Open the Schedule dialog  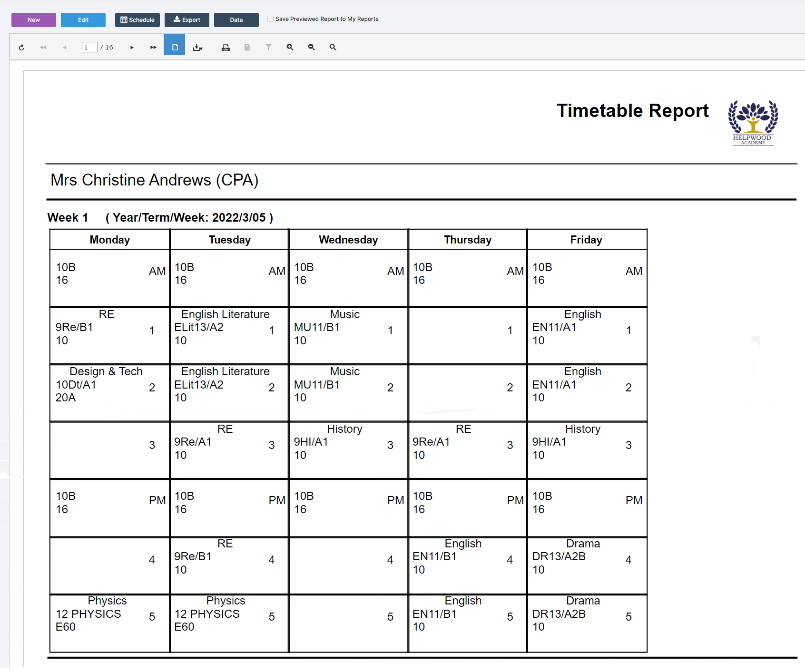[x=137, y=19]
